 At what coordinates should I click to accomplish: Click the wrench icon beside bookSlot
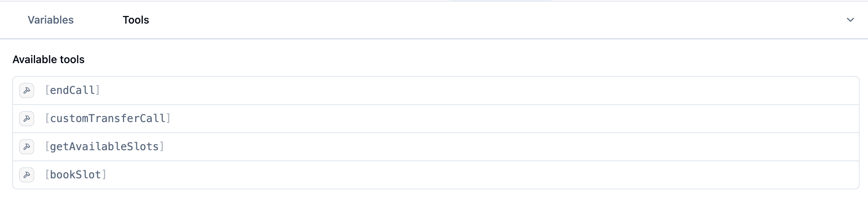click(27, 175)
